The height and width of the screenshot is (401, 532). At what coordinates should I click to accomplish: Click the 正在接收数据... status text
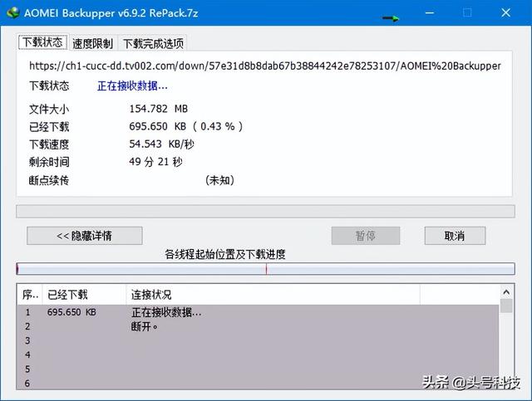(132, 86)
